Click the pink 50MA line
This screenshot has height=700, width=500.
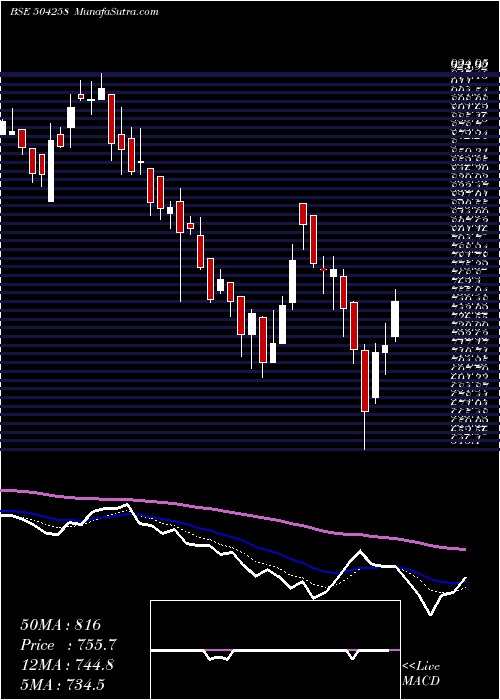pos(233,513)
